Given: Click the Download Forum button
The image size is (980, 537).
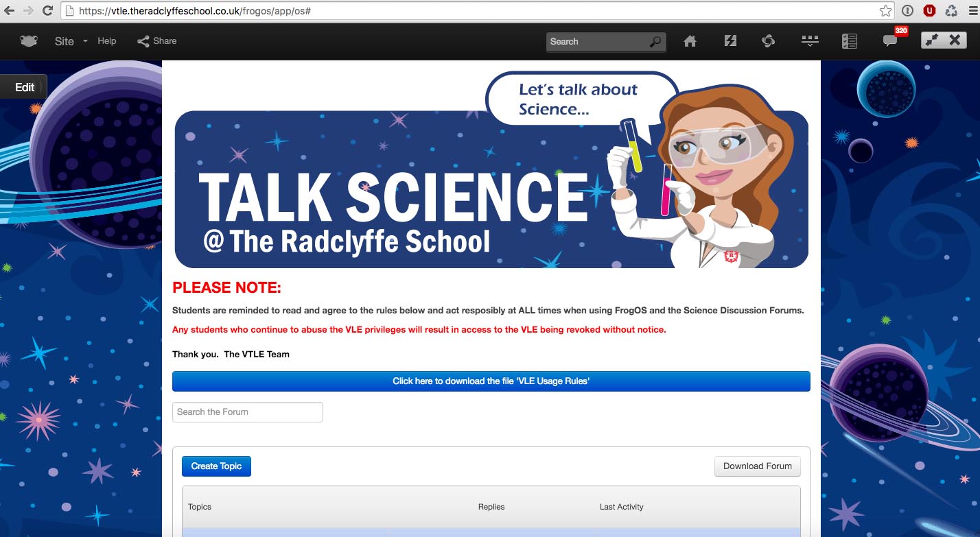Looking at the screenshot, I should [x=758, y=466].
